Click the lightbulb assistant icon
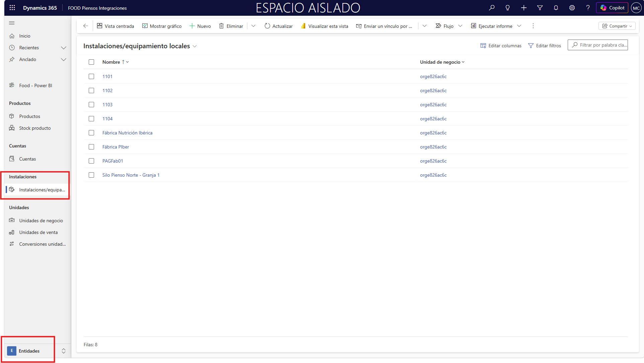This screenshot has width=644, height=363. pos(507,8)
